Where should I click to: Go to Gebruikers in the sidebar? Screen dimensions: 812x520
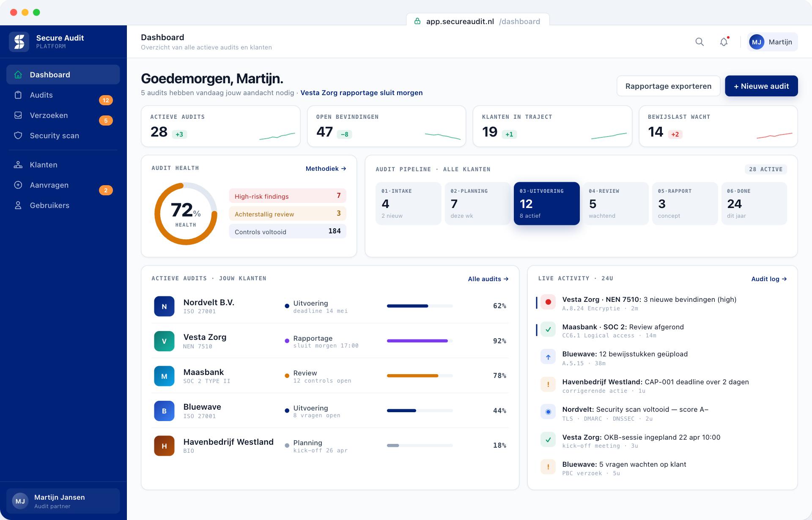(63, 205)
